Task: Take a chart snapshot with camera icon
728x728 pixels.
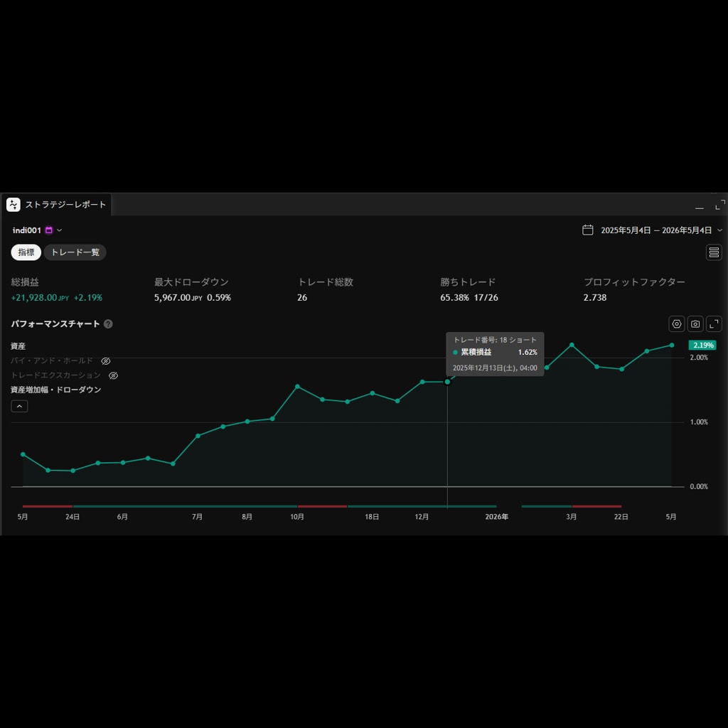Action: pos(695,324)
